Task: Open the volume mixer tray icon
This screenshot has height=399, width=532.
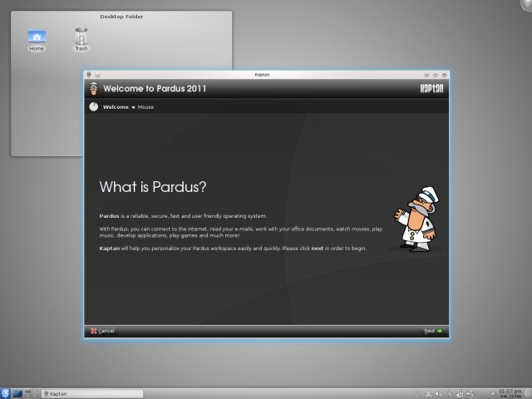Action: pos(438,393)
